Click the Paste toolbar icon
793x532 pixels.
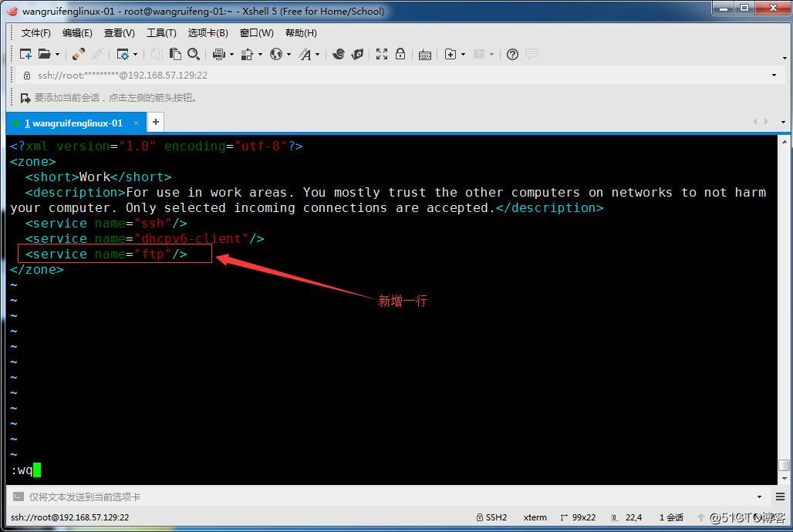[175, 54]
